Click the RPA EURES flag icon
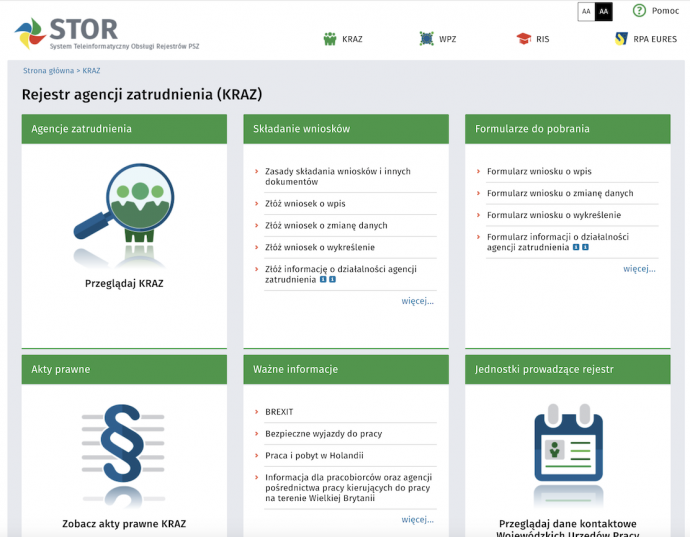This screenshot has width=690, height=537. (621, 39)
